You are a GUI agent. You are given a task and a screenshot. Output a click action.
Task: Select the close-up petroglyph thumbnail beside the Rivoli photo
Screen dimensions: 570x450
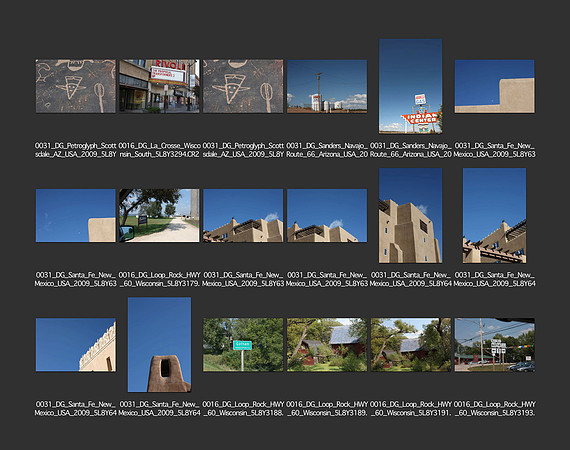(x=243, y=86)
